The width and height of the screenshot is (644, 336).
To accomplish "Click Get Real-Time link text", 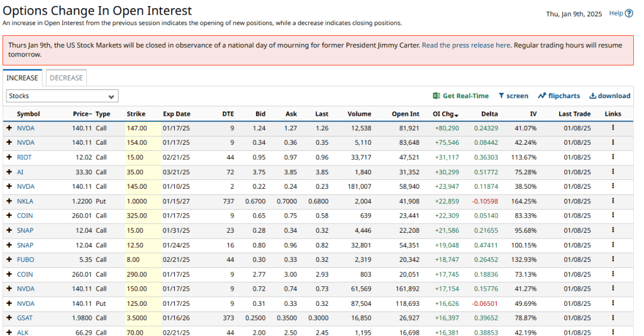I will click(466, 96).
